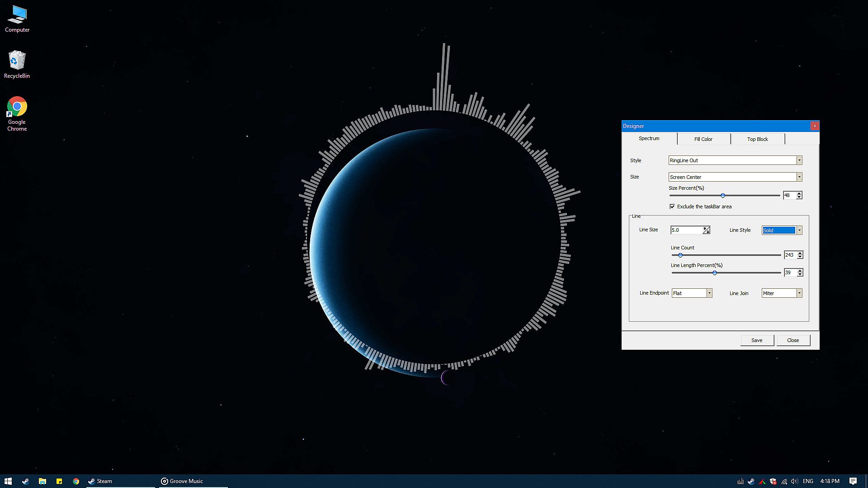Launch Sticky Notes from the taskbar
The image size is (868, 488).
coord(59,481)
